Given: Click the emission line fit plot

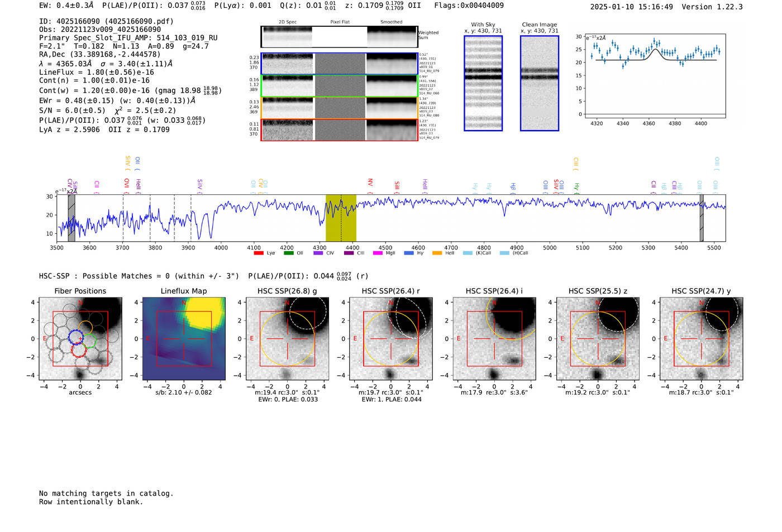Looking at the screenshot, I should click(655, 75).
